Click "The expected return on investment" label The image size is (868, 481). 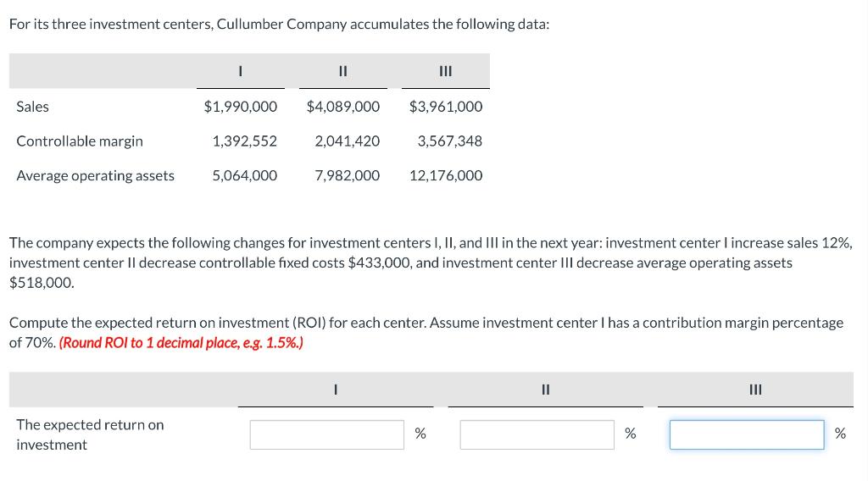90,434
